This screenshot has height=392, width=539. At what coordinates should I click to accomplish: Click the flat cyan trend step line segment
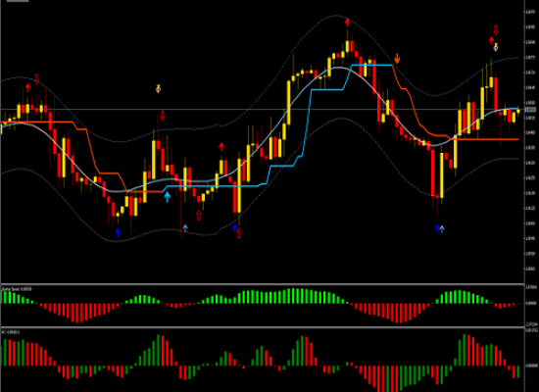213,186
